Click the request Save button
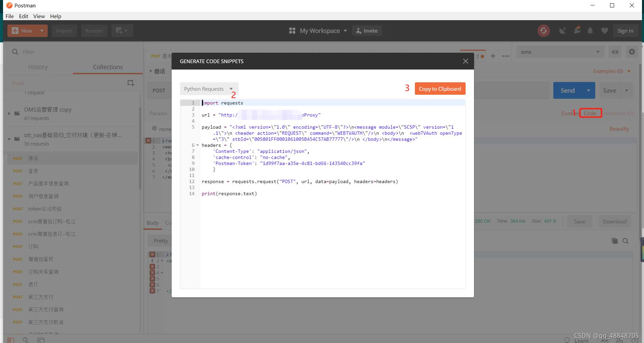 (609, 90)
